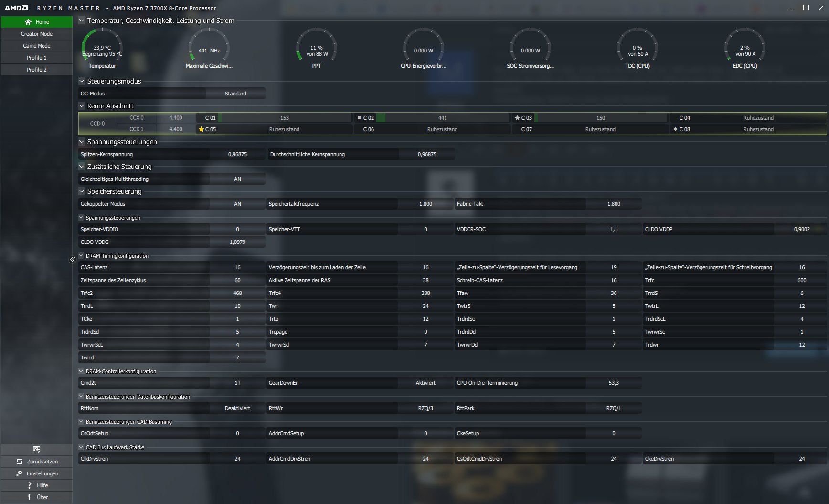Collapse the Speichersteuerung section
829x504 pixels.
(x=82, y=191)
